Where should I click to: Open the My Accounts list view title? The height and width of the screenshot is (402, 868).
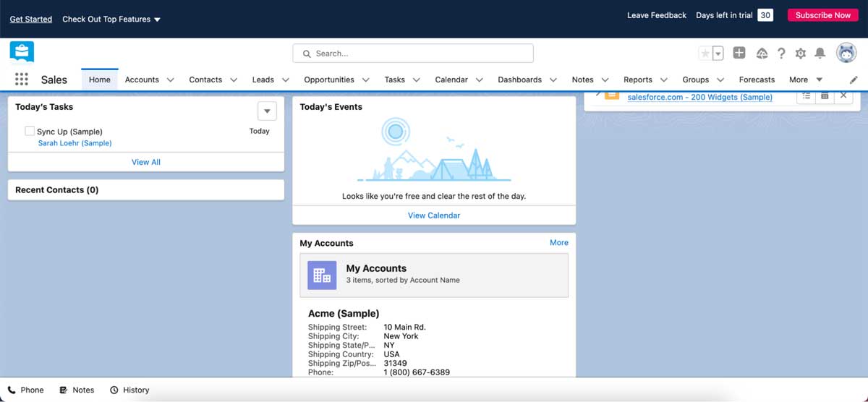[x=376, y=268]
